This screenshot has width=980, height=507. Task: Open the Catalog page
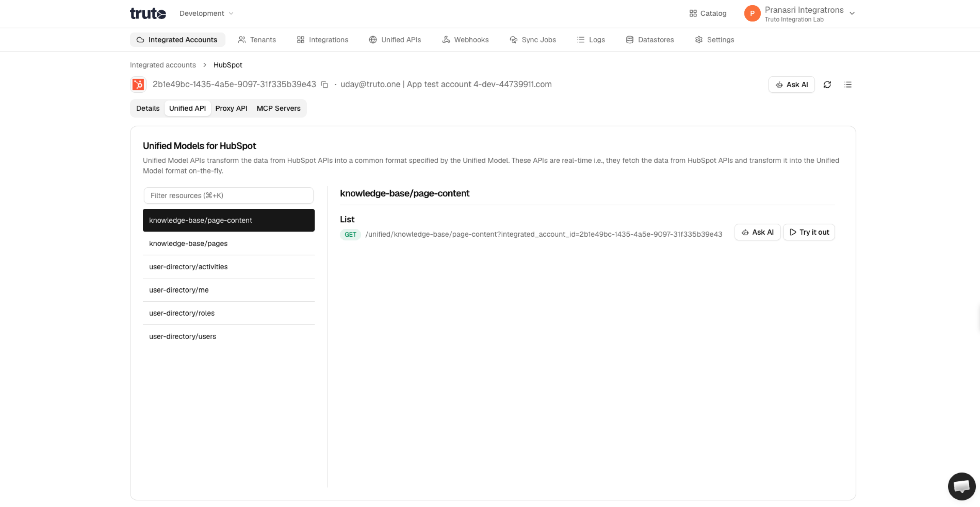tap(708, 13)
